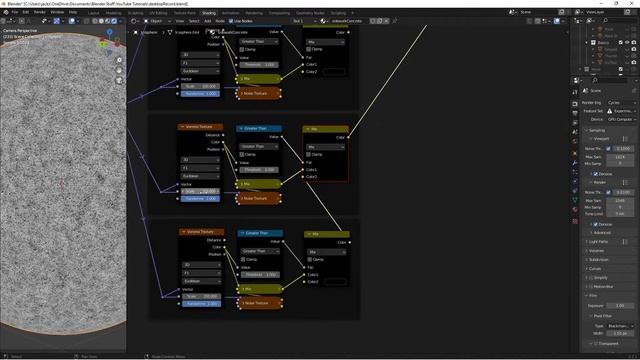Open the Render Engine Cycles dropdown
This screenshot has height=360, width=640.
621,103
